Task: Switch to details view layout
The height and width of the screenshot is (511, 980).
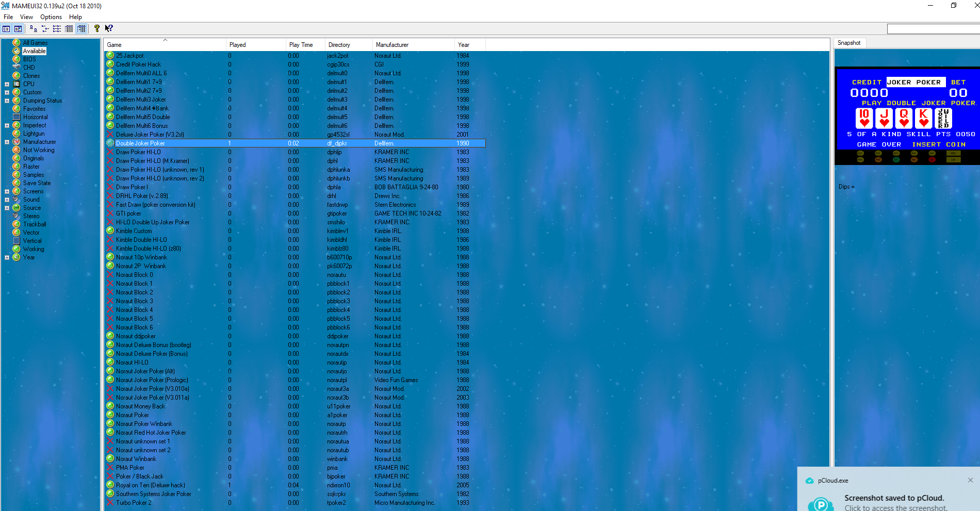Action: click(69, 29)
